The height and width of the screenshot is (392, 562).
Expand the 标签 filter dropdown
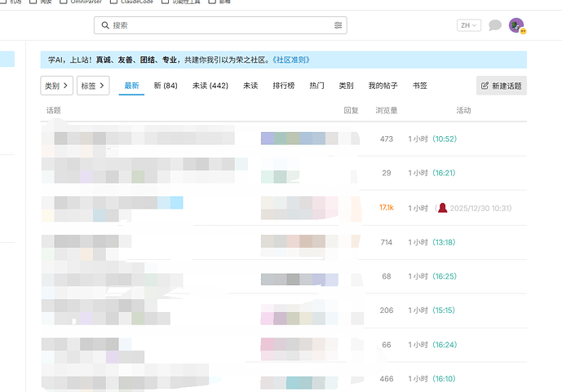[x=93, y=86]
